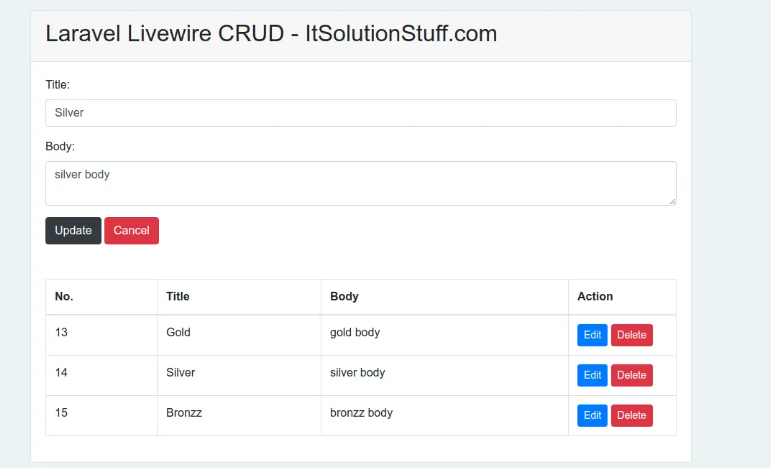Edit the Silver row in the table
The image size is (771, 468).
click(x=592, y=375)
